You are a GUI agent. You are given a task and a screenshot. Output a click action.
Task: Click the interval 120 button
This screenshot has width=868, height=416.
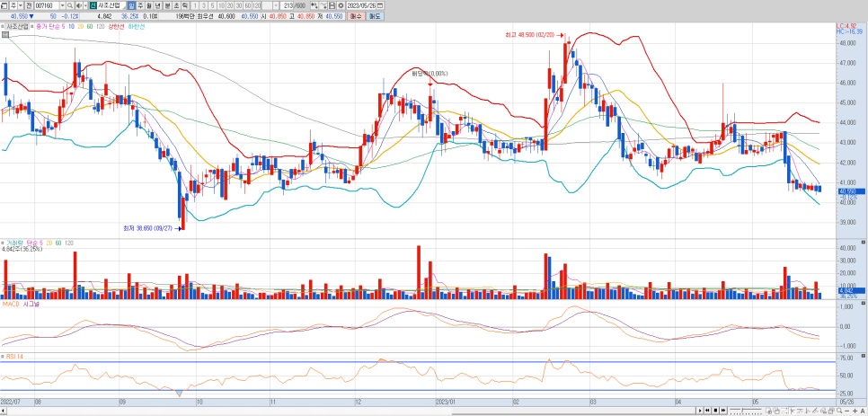[257, 5]
